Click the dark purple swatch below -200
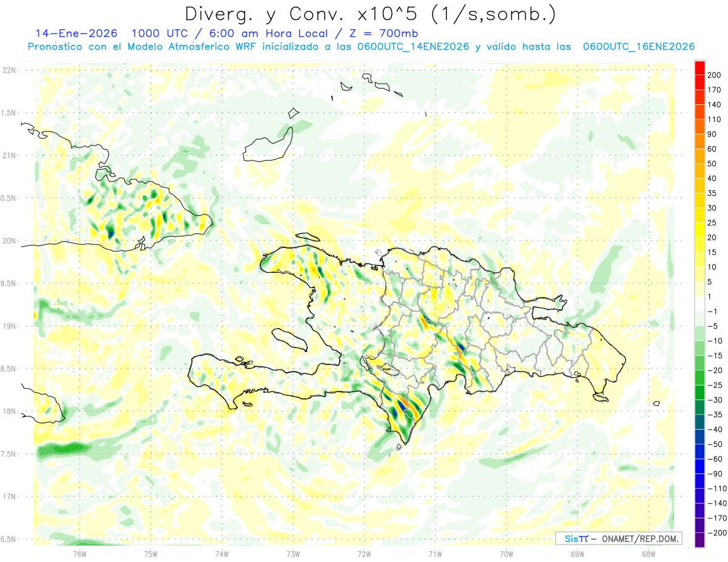The height and width of the screenshot is (562, 728). click(x=700, y=540)
